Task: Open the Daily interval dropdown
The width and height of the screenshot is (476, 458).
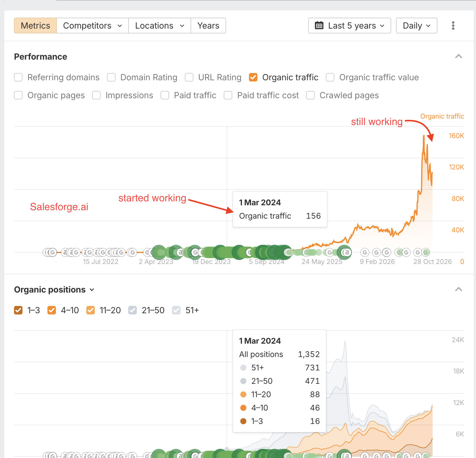Action: click(x=416, y=26)
